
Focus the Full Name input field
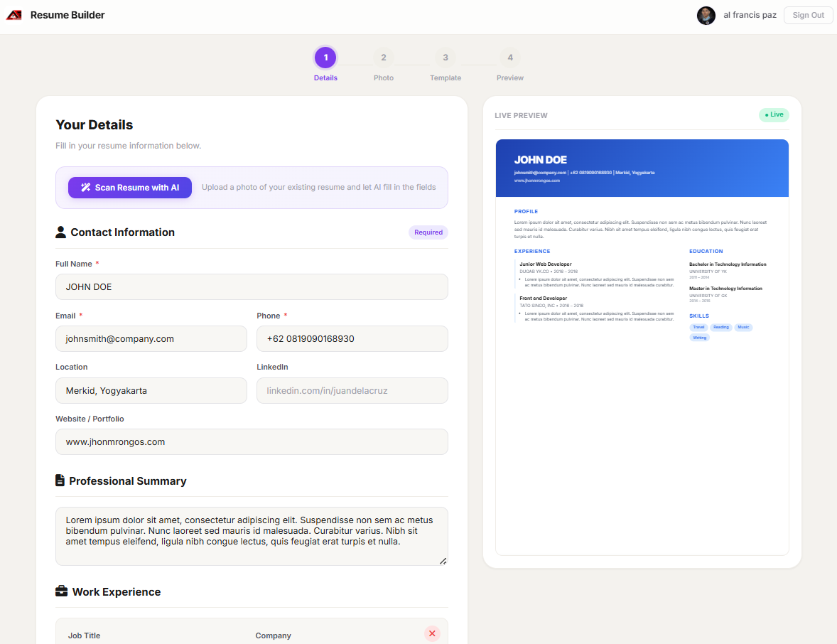[252, 286]
